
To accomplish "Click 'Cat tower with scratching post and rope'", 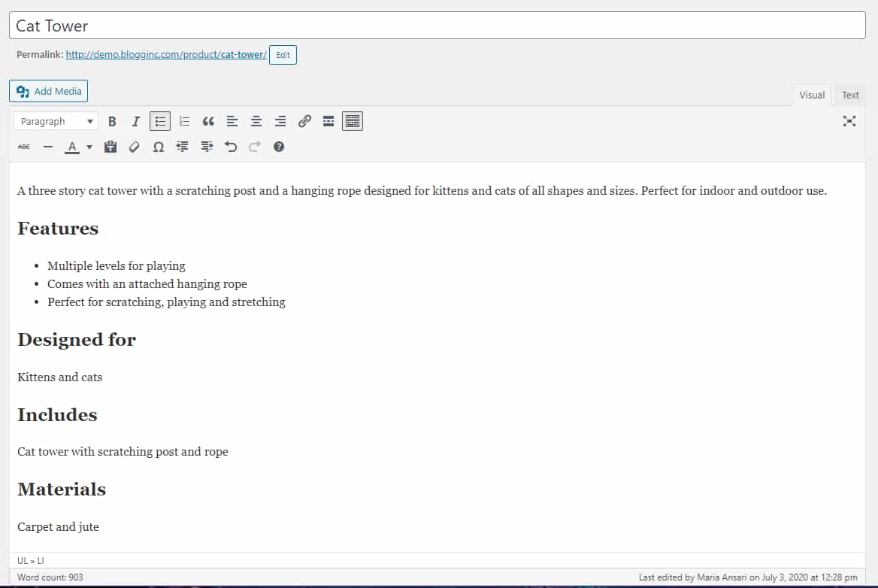I will [x=123, y=451].
